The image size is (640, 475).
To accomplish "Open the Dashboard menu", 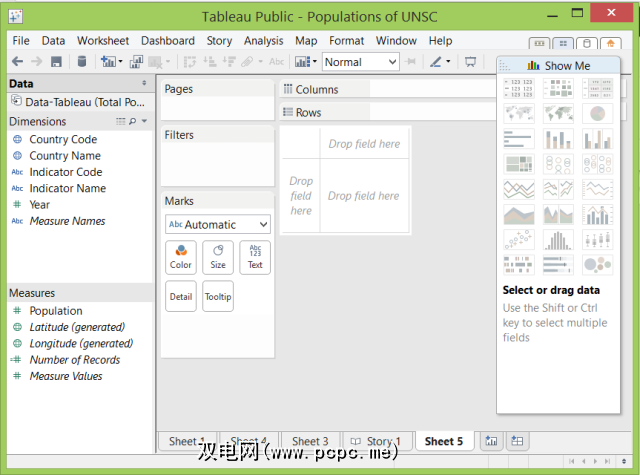I will point(168,41).
